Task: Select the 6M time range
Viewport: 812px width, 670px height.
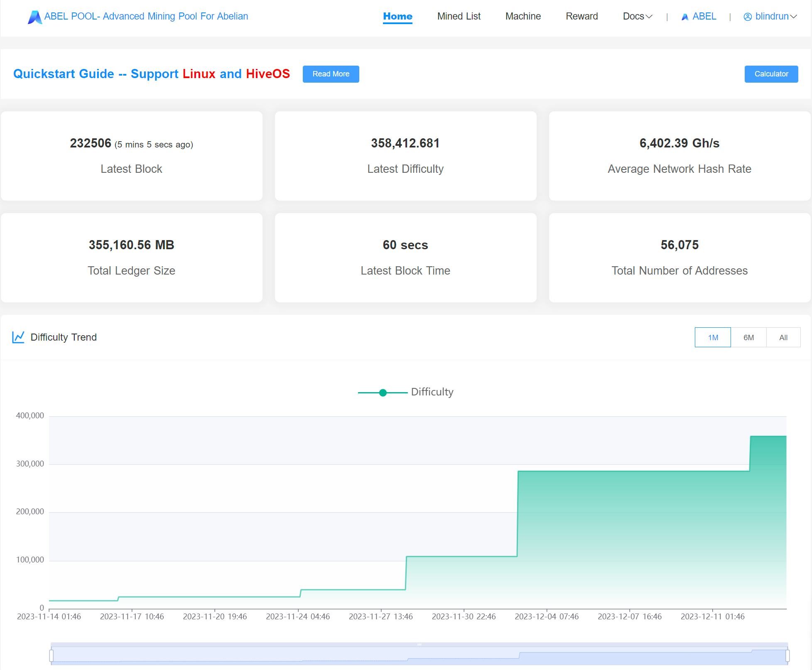Action: (748, 337)
